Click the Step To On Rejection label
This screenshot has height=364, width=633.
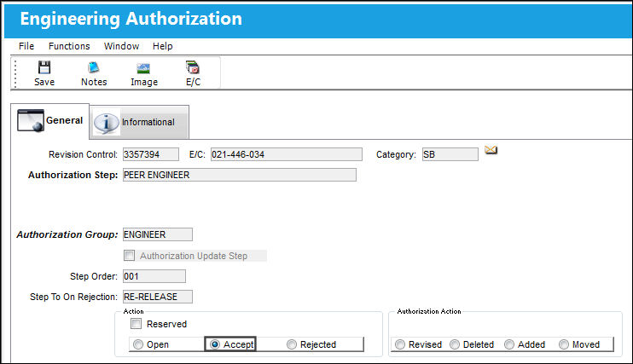pos(73,297)
